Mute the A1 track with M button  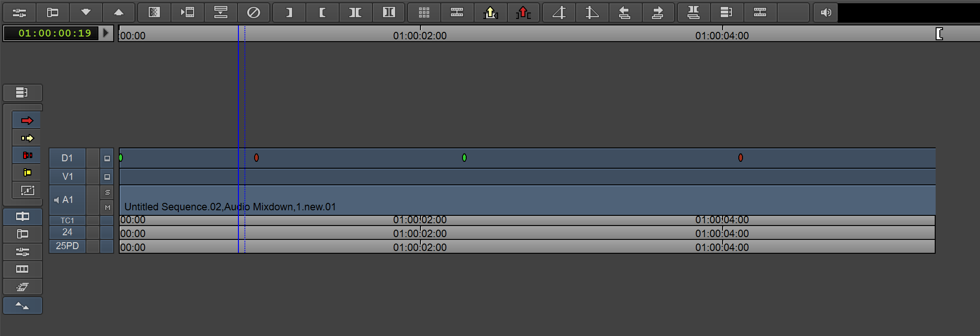[x=107, y=208]
